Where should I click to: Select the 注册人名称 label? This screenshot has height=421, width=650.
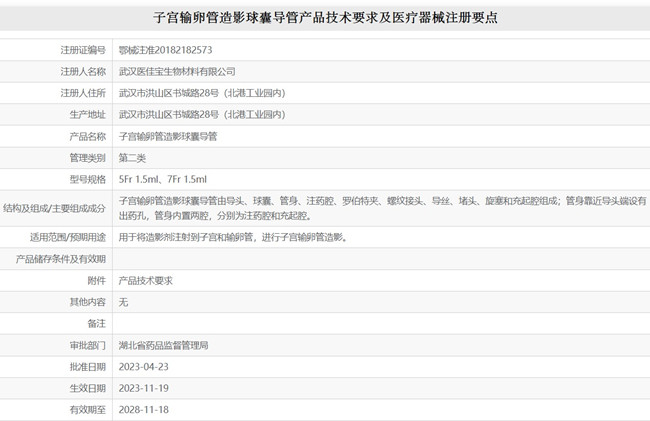pos(83,72)
